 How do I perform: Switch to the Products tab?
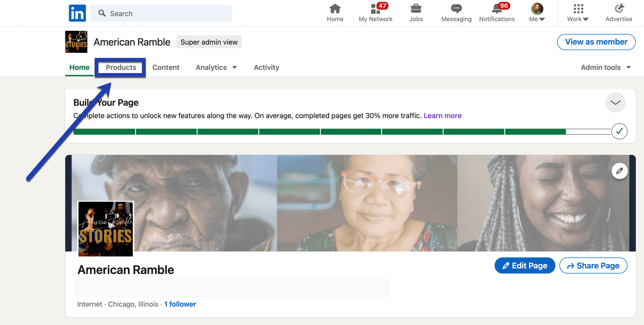(x=120, y=67)
